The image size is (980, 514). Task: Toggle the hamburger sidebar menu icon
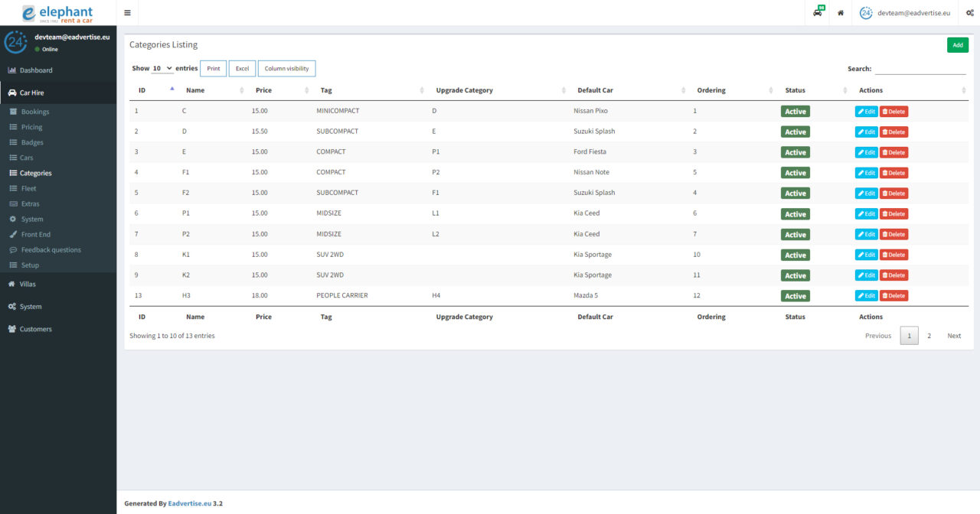pos(127,13)
